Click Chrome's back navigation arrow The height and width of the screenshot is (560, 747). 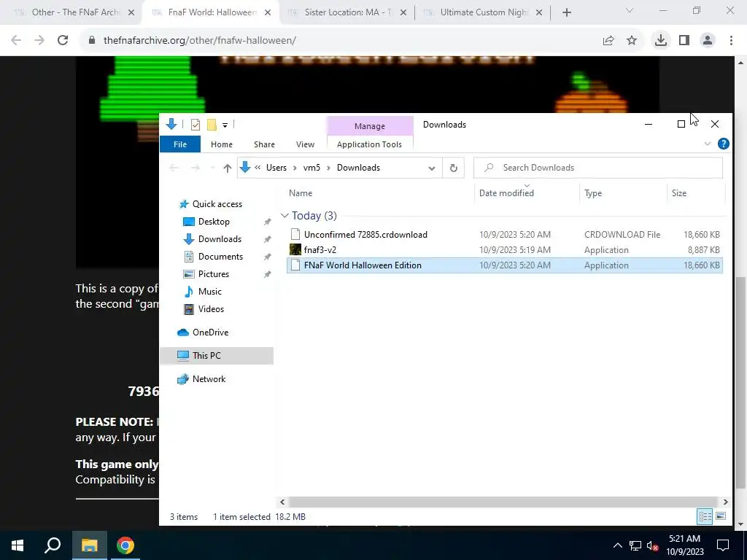[16, 41]
